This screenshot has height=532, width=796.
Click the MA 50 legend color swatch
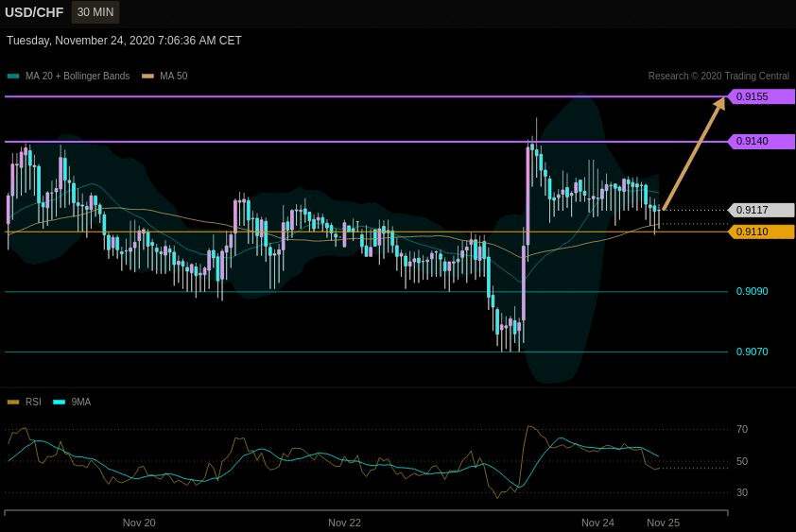[147, 77]
